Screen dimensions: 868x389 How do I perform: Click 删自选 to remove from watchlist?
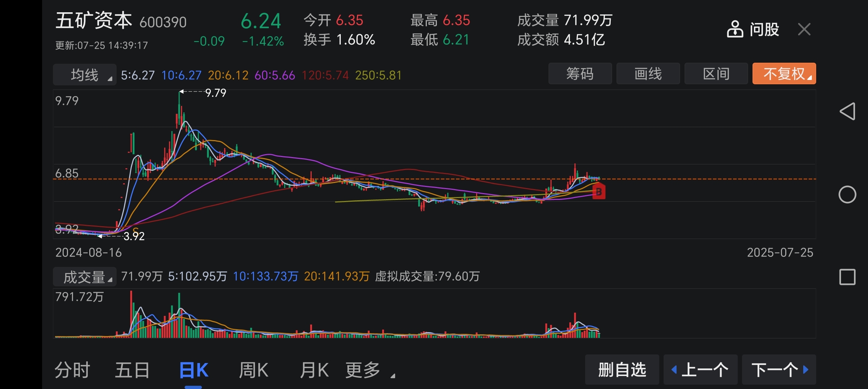(x=622, y=370)
